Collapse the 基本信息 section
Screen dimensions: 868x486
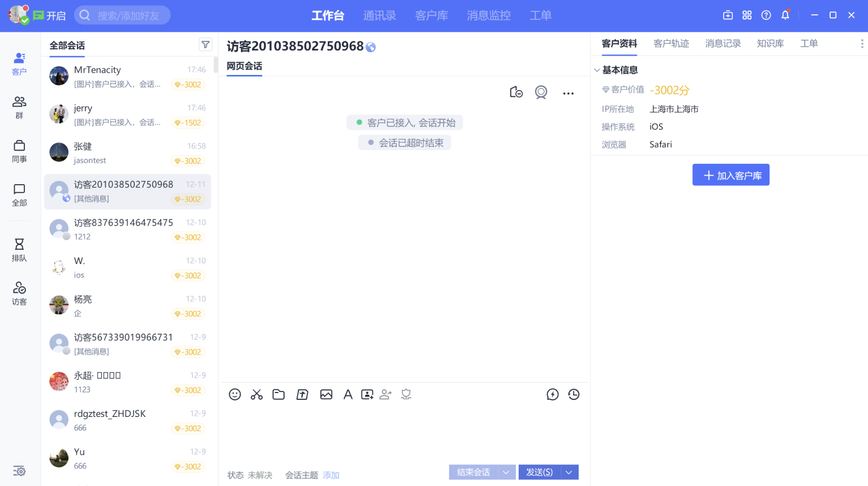click(x=597, y=70)
